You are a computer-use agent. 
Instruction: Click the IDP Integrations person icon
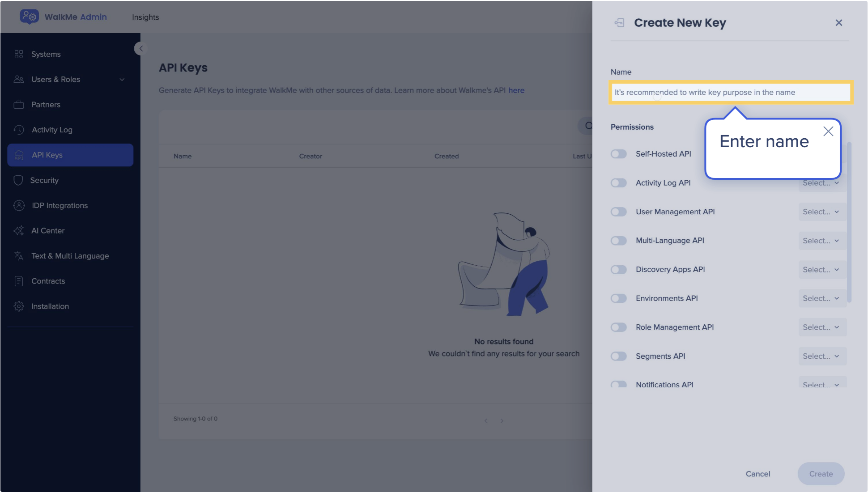coord(19,205)
